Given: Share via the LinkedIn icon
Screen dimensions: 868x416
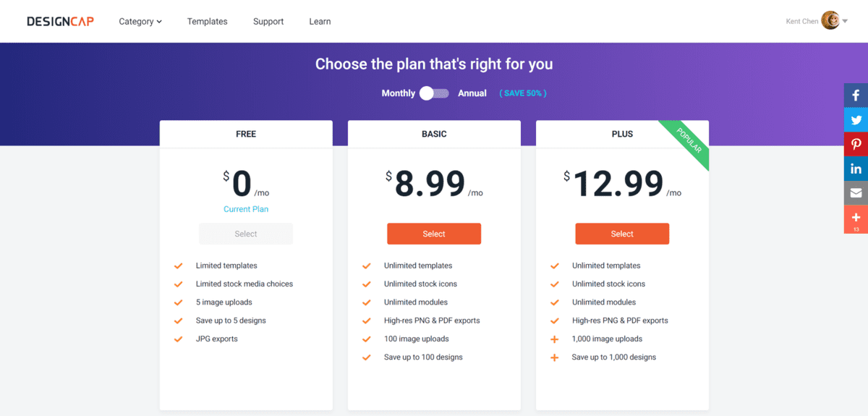Looking at the screenshot, I should pos(856,169).
